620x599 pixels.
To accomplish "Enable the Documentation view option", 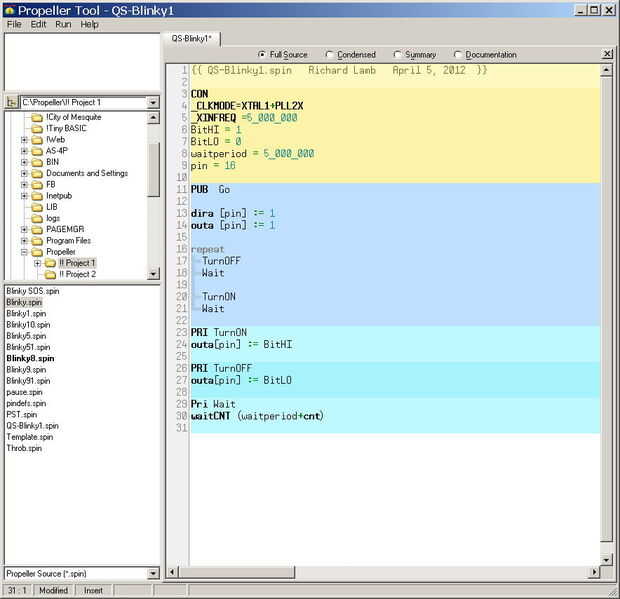I will point(458,55).
